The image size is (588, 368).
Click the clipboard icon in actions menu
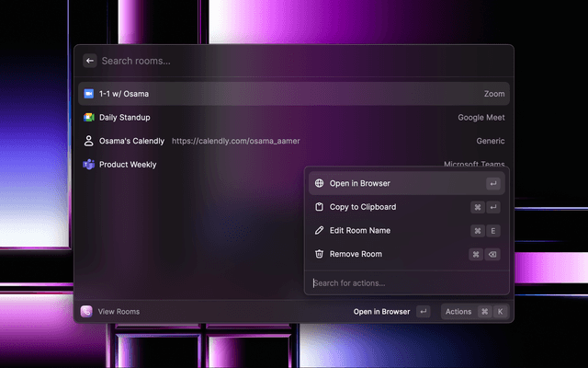(319, 207)
